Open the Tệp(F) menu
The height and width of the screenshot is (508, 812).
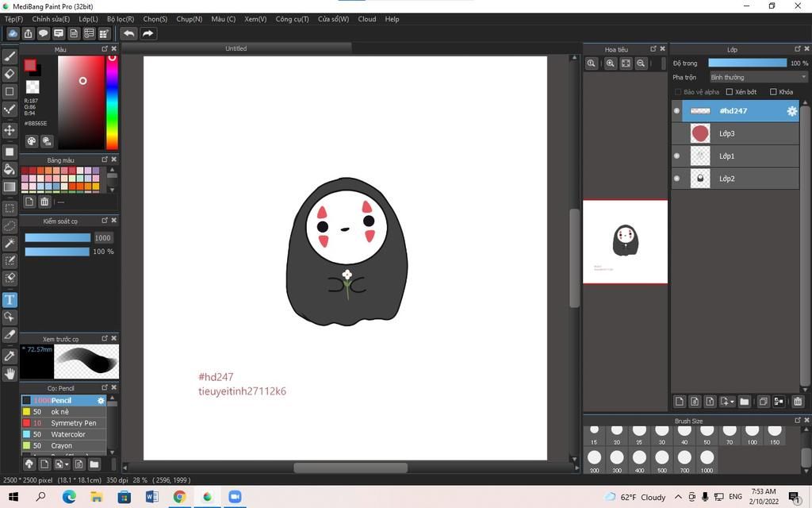(14, 19)
